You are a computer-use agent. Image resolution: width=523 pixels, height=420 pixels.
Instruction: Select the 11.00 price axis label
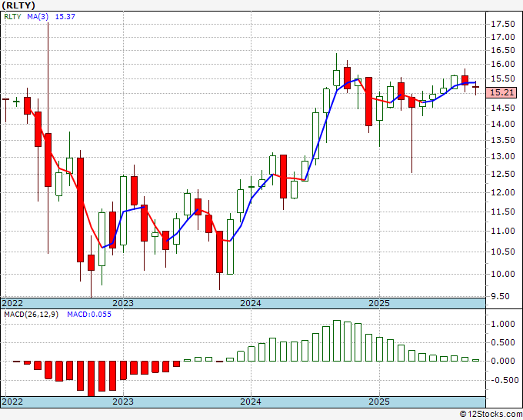coord(503,231)
